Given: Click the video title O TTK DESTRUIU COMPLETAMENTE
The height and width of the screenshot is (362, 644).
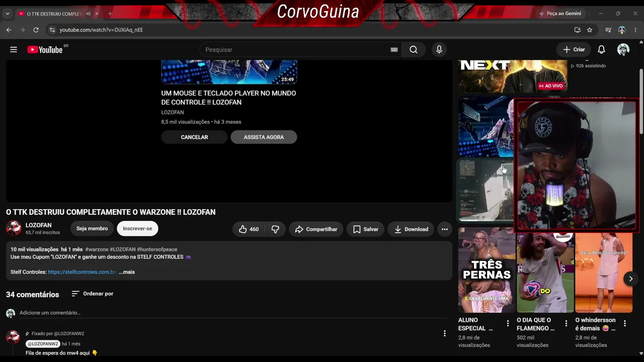Looking at the screenshot, I should pyautogui.click(x=111, y=212).
